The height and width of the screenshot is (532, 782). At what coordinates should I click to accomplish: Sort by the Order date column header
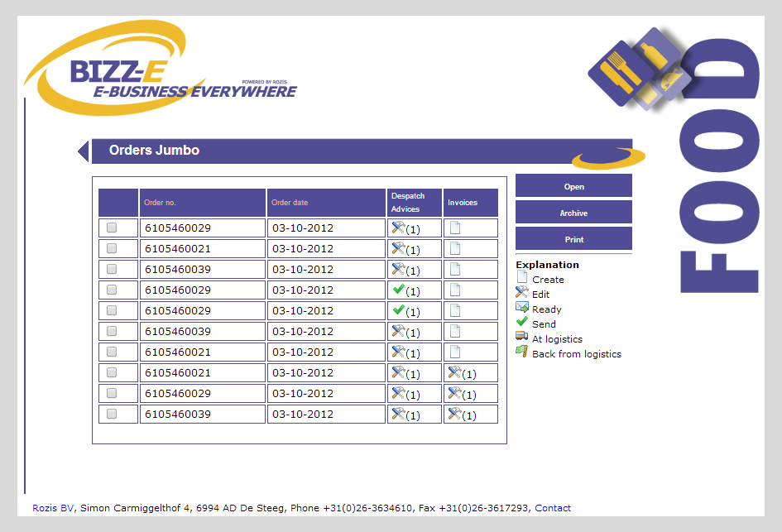pyautogui.click(x=290, y=203)
